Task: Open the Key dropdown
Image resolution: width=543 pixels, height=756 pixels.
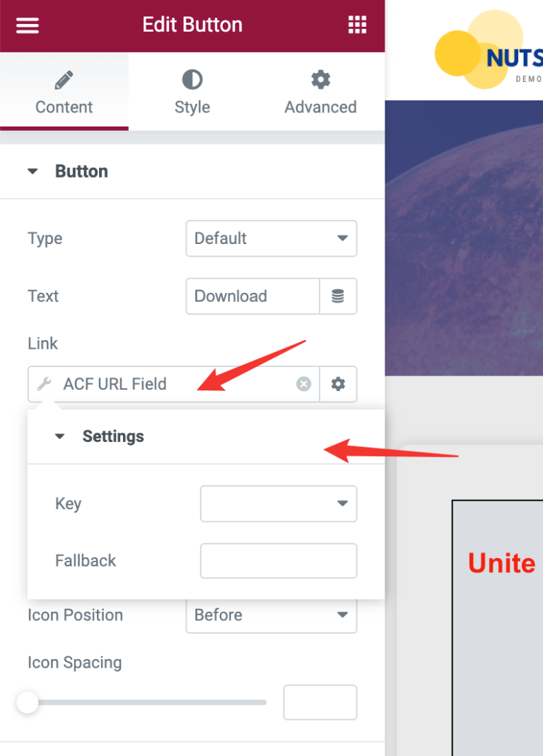Action: click(279, 504)
